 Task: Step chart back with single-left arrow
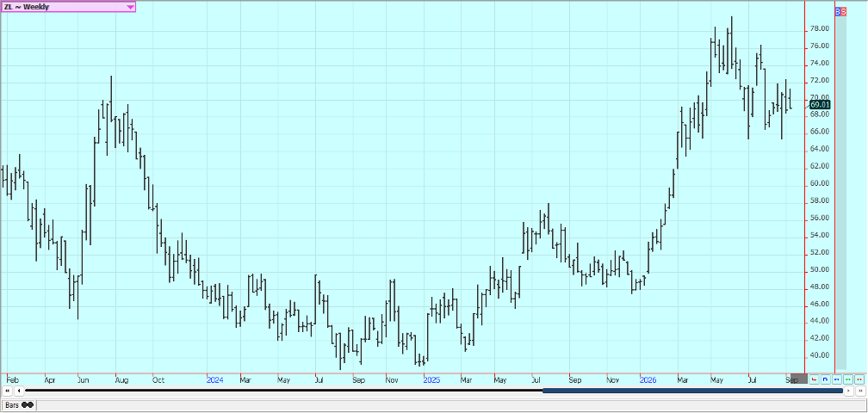(19, 391)
